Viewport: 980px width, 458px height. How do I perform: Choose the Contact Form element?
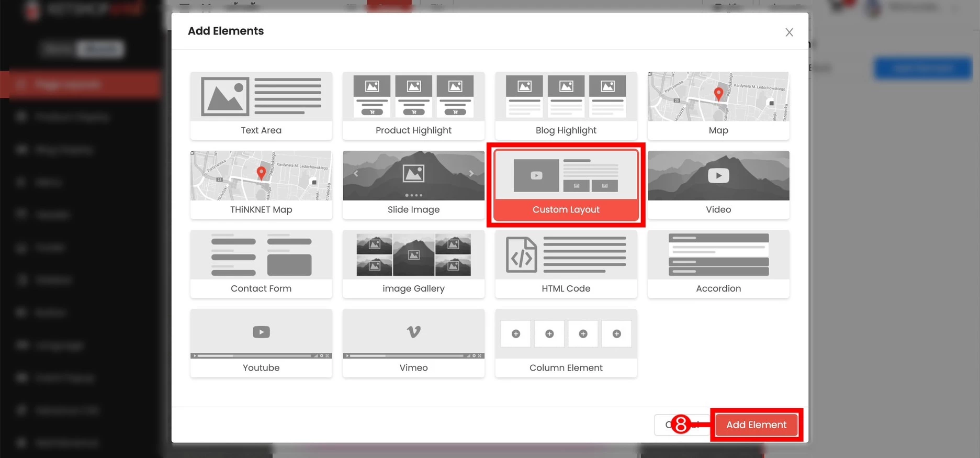click(261, 264)
